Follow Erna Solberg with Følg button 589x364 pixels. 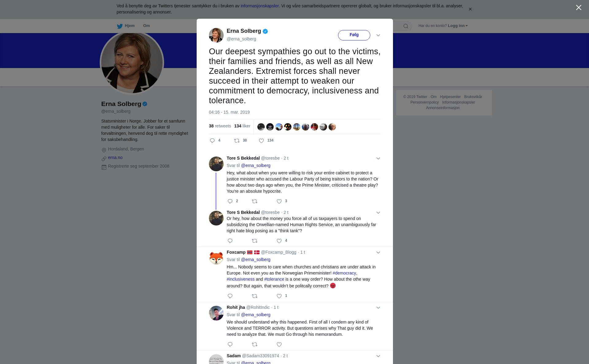click(354, 35)
